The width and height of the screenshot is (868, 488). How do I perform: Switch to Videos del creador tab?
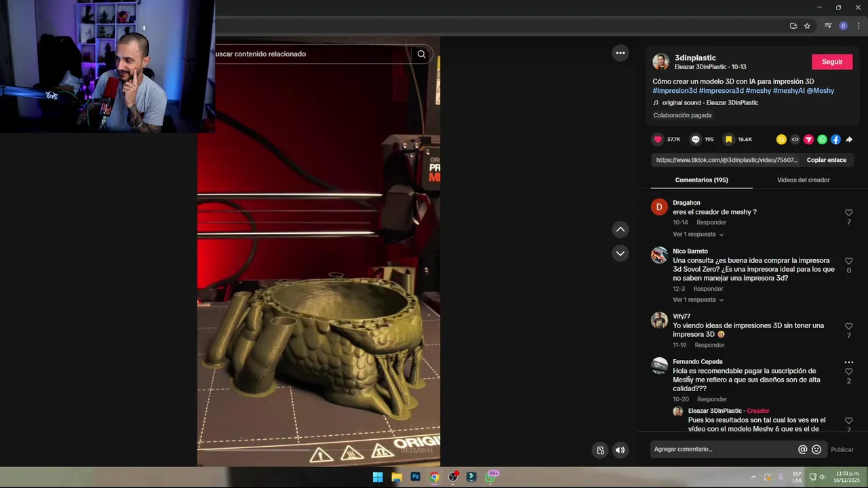803,180
